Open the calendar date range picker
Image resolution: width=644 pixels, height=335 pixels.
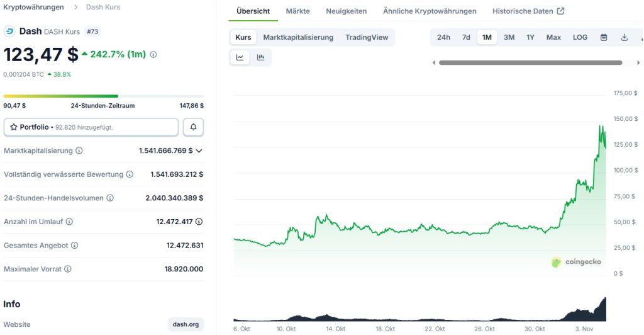pyautogui.click(x=604, y=37)
